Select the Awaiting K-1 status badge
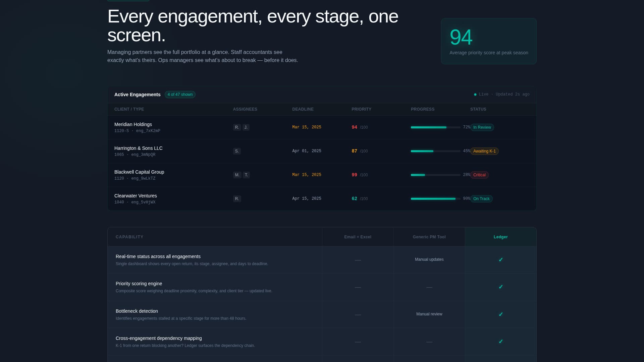The width and height of the screenshot is (644, 362). (x=484, y=151)
